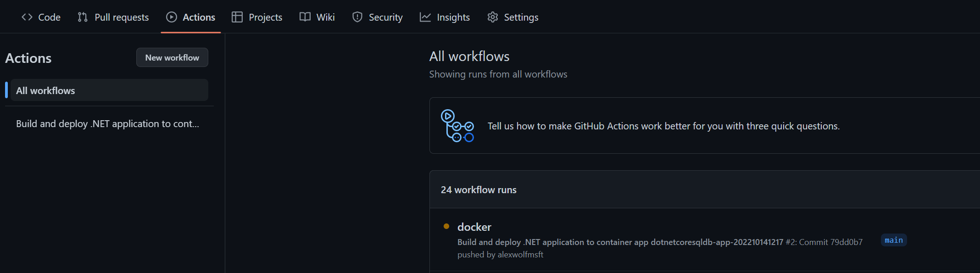The image size is (980, 273).
Task: Click the Pull requests branch icon
Action: 83,17
